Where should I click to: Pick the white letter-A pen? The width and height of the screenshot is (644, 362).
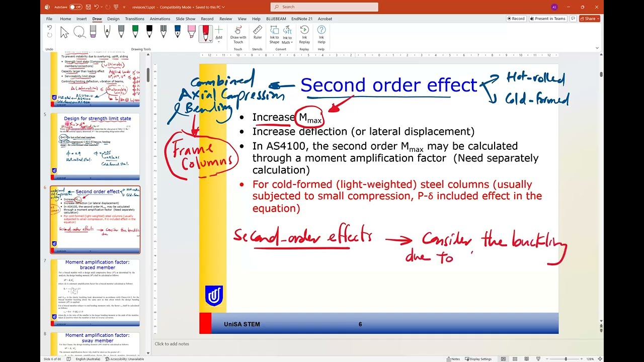click(107, 33)
